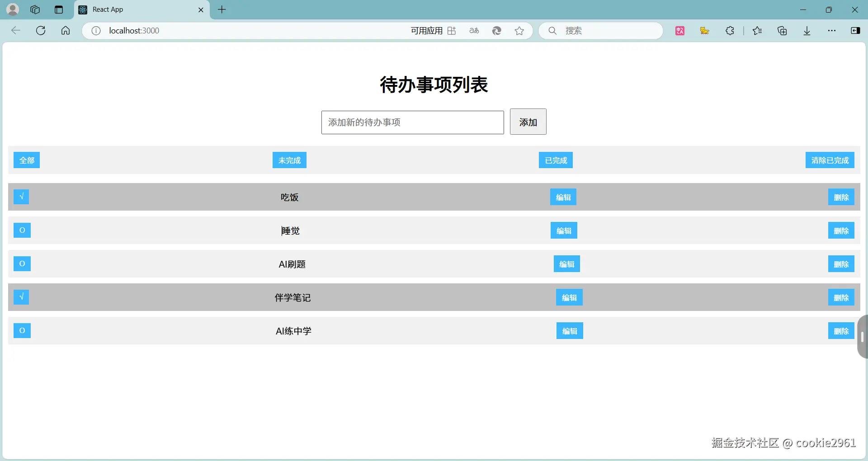Go to the browser home page
Screen dimensions: 868x461
66,30
